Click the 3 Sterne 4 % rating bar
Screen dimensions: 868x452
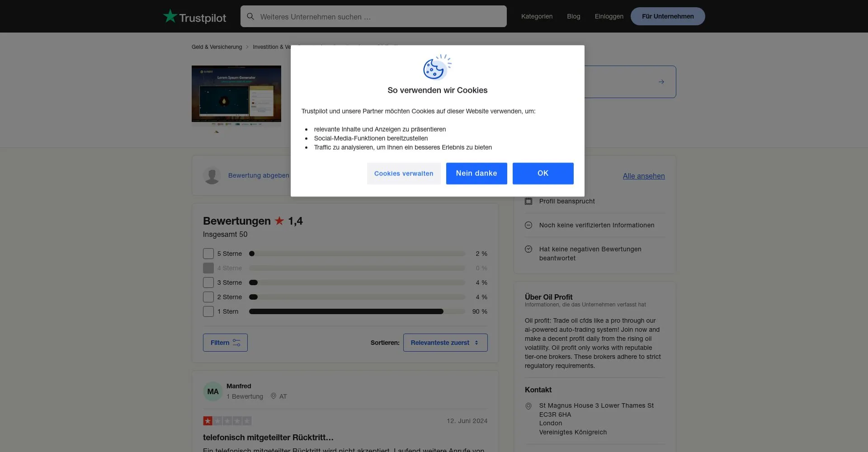(x=357, y=282)
